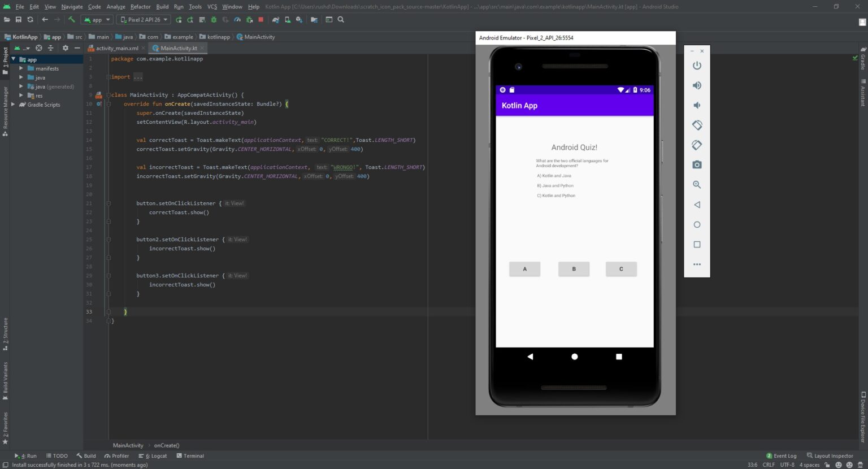Click the Debug app bug icon
Viewport: 868px width, 469px height.
coord(214,20)
